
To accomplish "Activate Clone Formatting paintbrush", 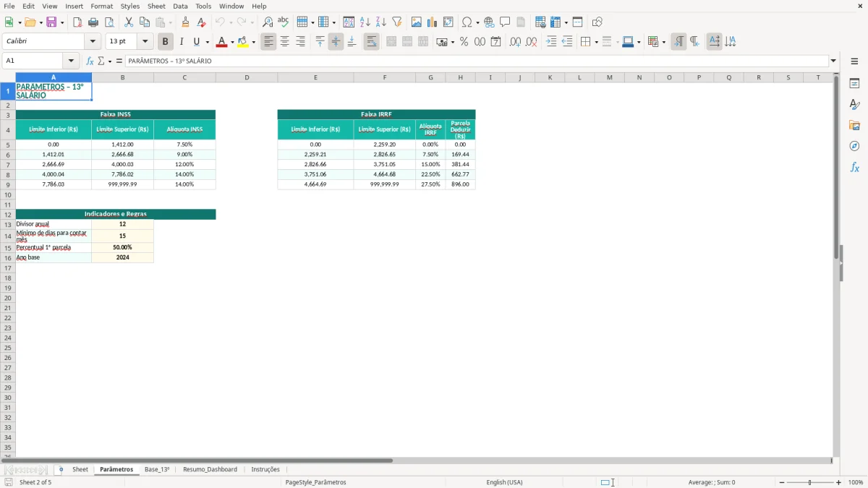I will coord(186,22).
